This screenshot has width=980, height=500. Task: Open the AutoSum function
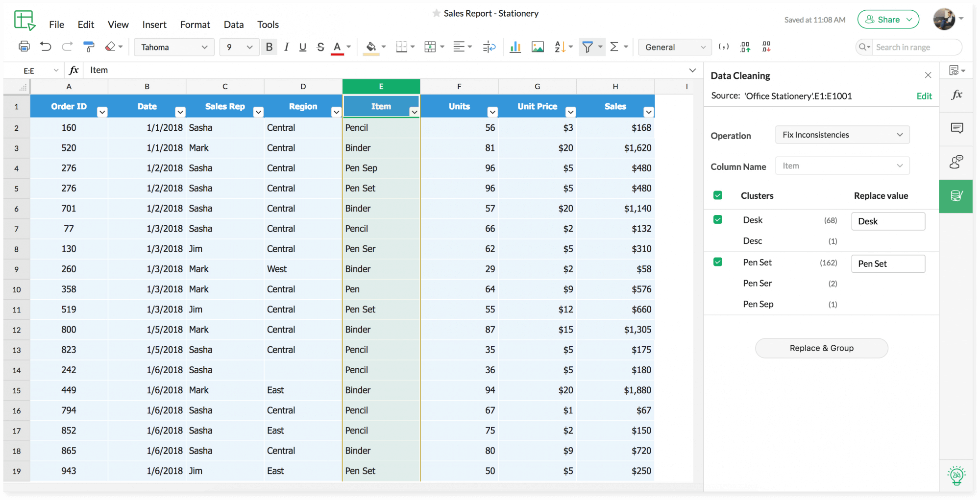(615, 47)
